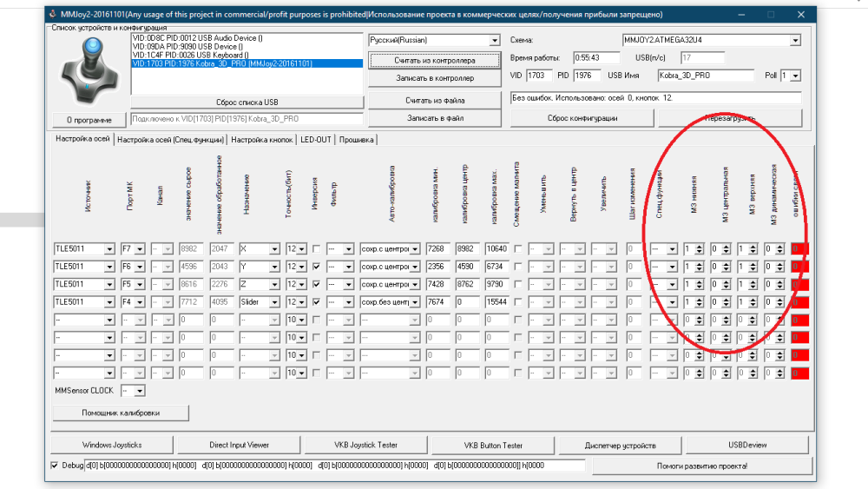The height and width of the screenshot is (489, 868).
Task: Click the Debug output text field
Action: click(x=335, y=466)
